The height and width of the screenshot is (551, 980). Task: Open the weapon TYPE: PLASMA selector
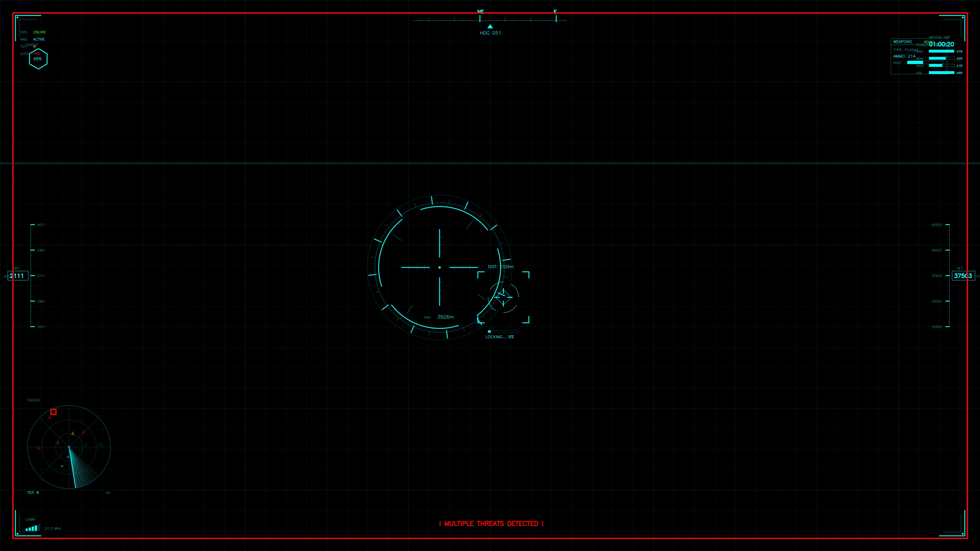[x=905, y=50]
